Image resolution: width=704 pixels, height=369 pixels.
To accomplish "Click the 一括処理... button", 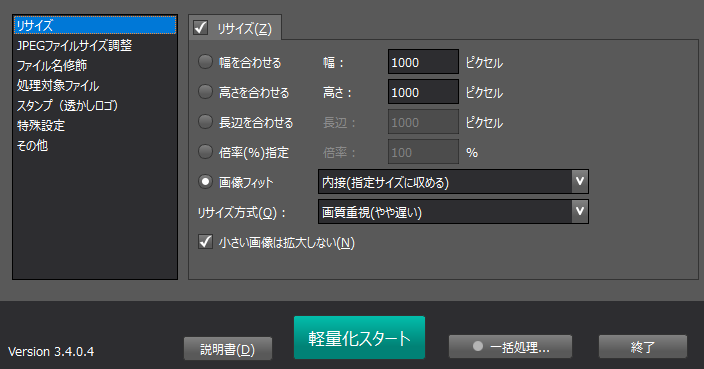I will pos(510,347).
